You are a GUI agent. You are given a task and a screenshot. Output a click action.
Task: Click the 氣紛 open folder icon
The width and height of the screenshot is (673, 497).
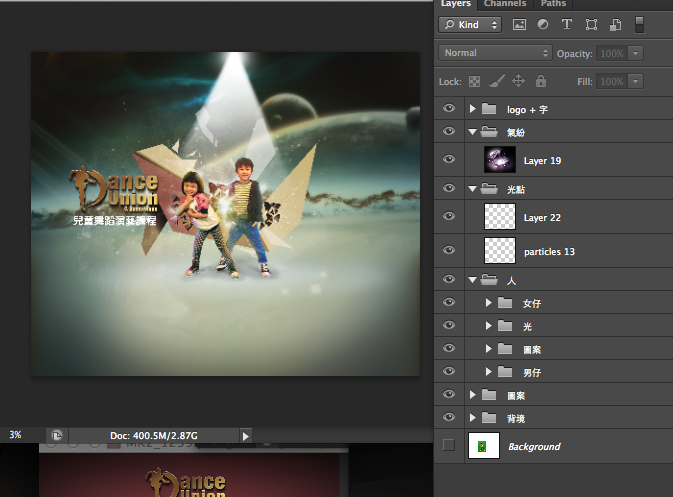tap(489, 131)
